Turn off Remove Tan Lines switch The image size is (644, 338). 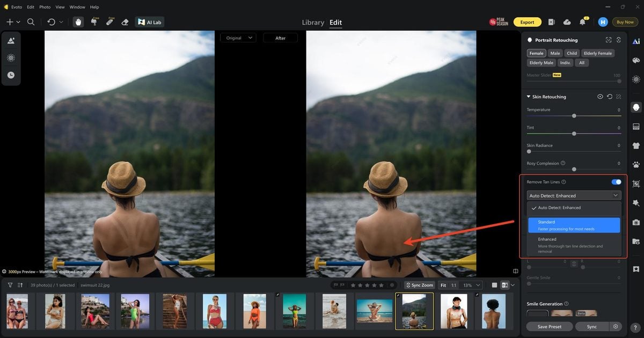click(616, 182)
